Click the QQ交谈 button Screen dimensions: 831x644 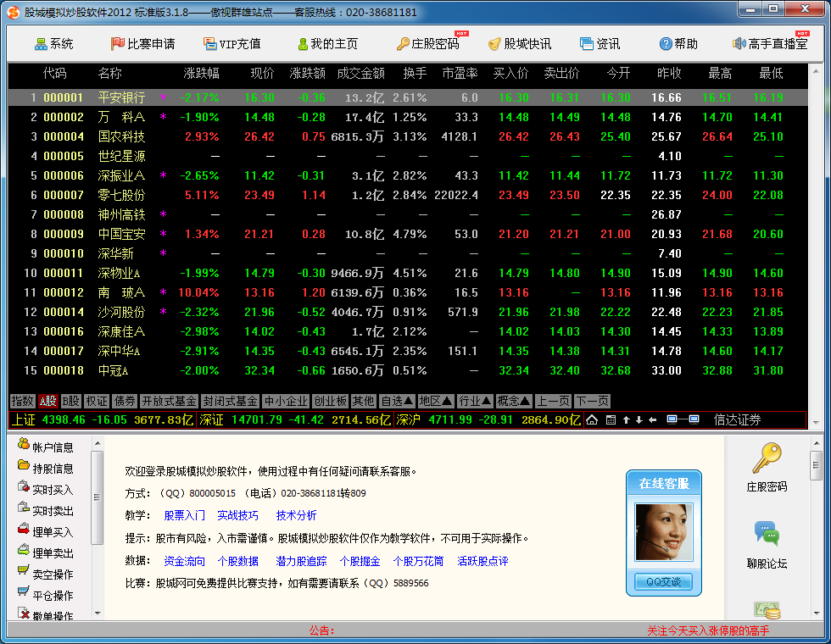(663, 582)
